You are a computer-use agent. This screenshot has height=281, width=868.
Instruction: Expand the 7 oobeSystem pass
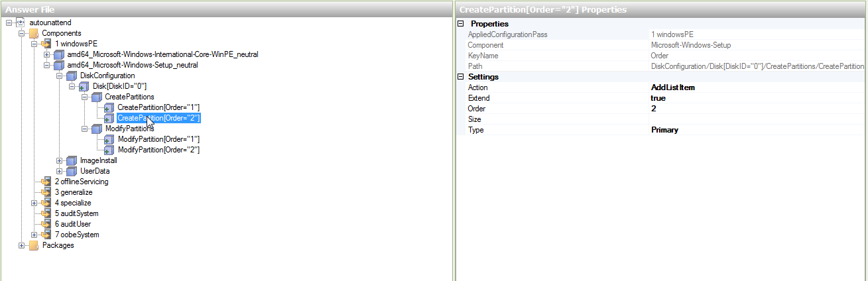[34, 235]
